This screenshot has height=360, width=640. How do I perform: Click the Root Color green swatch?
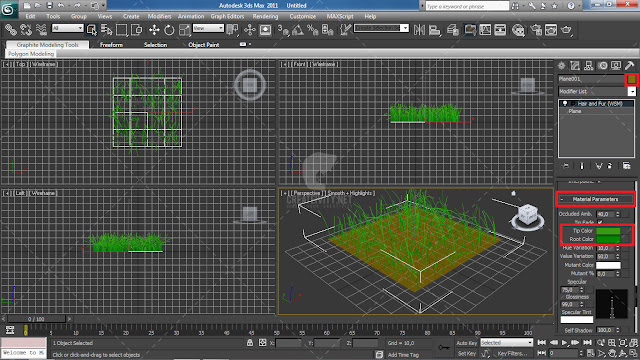[608, 239]
